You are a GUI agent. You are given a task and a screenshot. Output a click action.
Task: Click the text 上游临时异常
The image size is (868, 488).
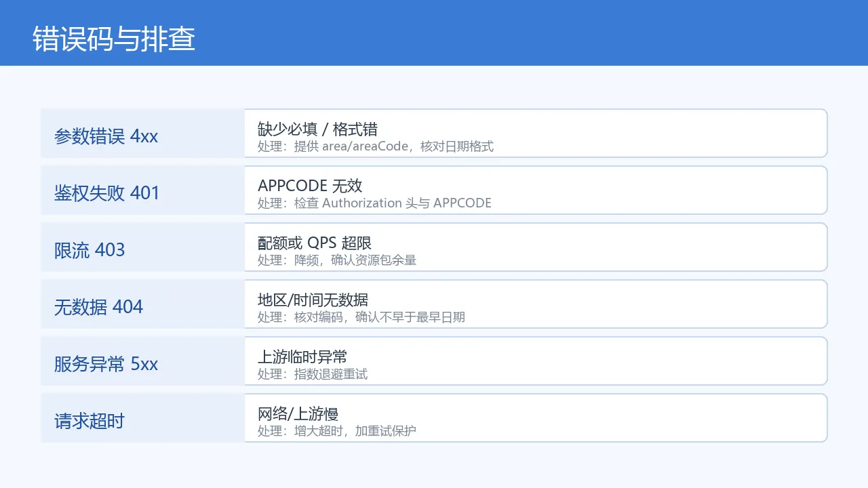302,357
